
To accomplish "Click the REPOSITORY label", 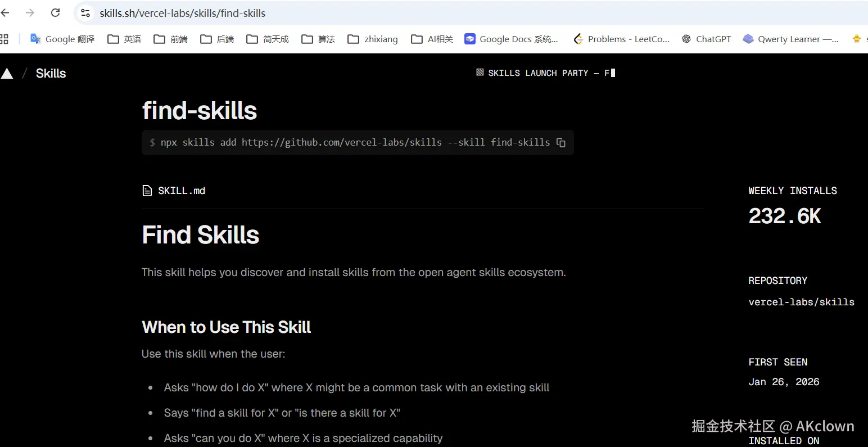I will [777, 281].
